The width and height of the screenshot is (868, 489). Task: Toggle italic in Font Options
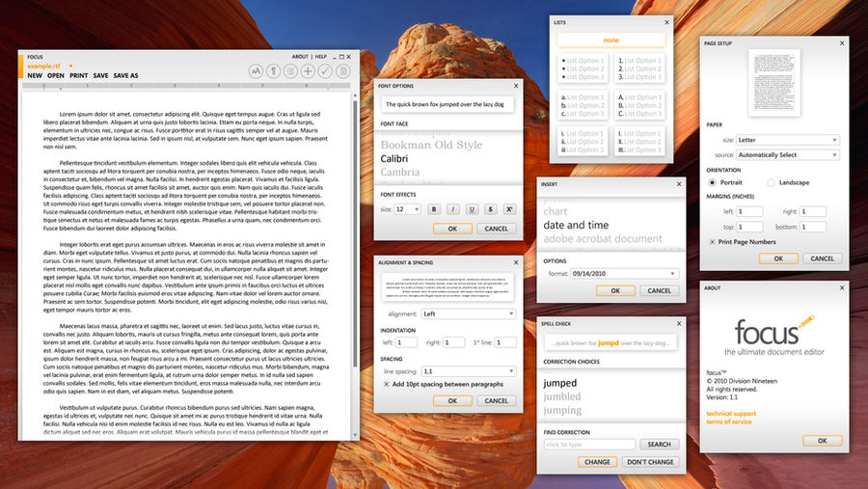(x=453, y=209)
